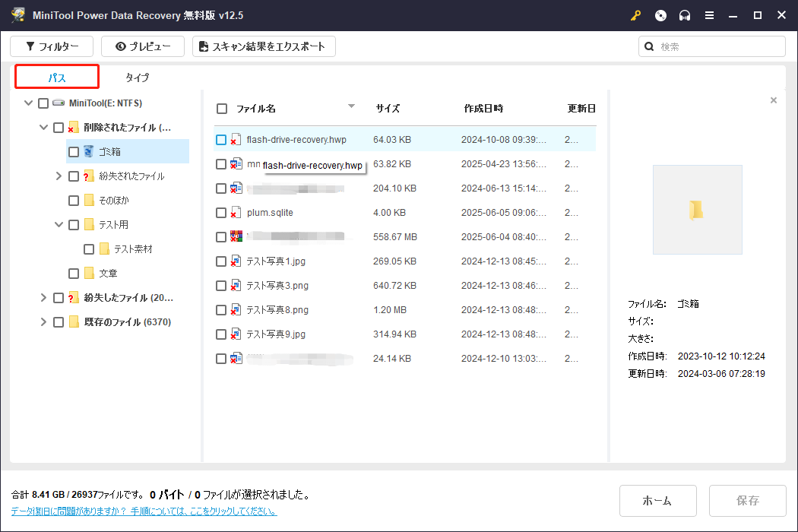Click the ホーム button
Viewport: 798px width, 532px height.
(657, 500)
